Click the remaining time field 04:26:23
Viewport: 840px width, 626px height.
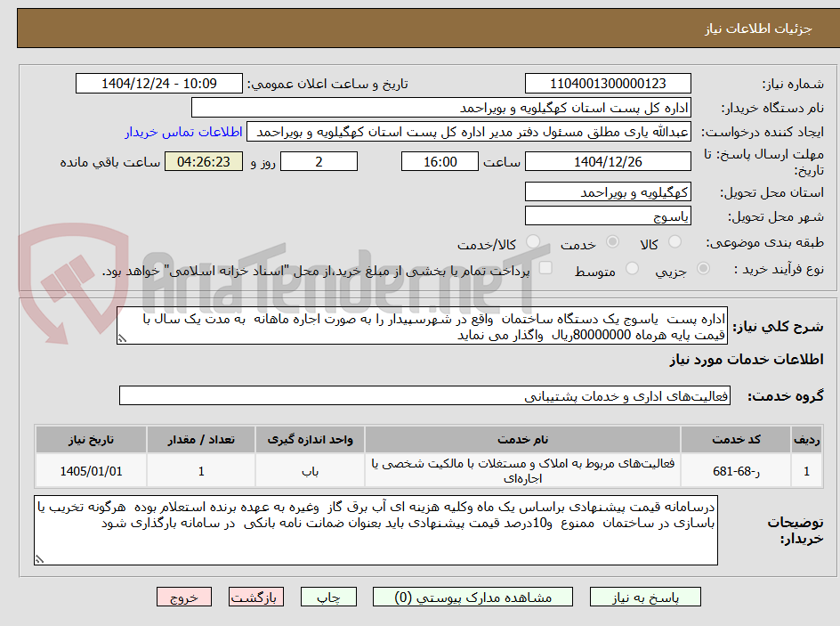coord(204,161)
